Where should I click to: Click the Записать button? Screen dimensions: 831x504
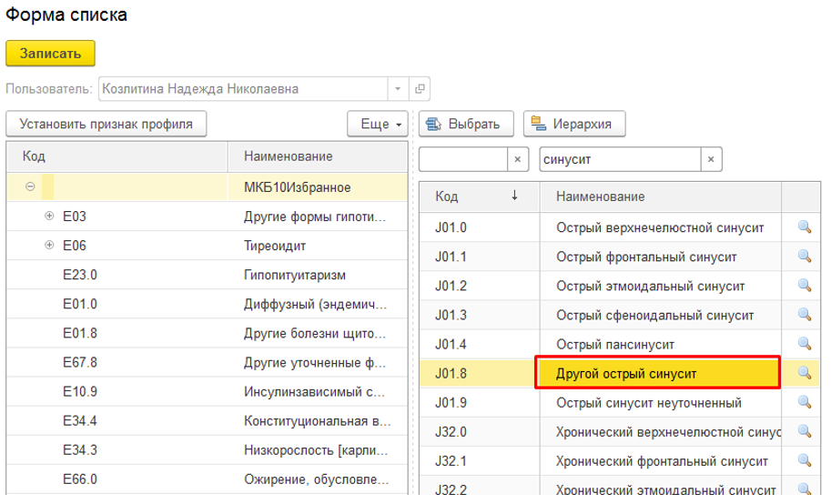tap(51, 54)
